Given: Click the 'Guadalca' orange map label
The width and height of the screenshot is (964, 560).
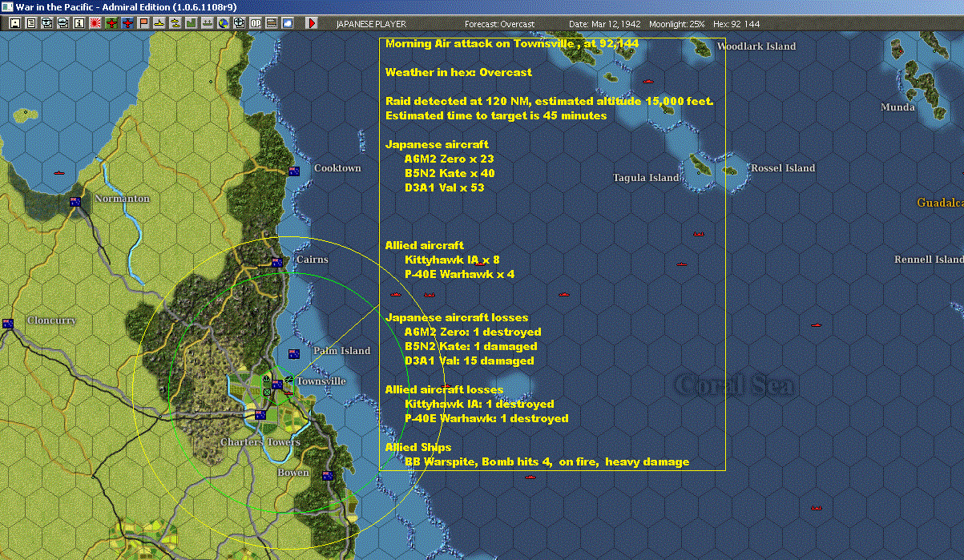Looking at the screenshot, I should tap(940, 203).
